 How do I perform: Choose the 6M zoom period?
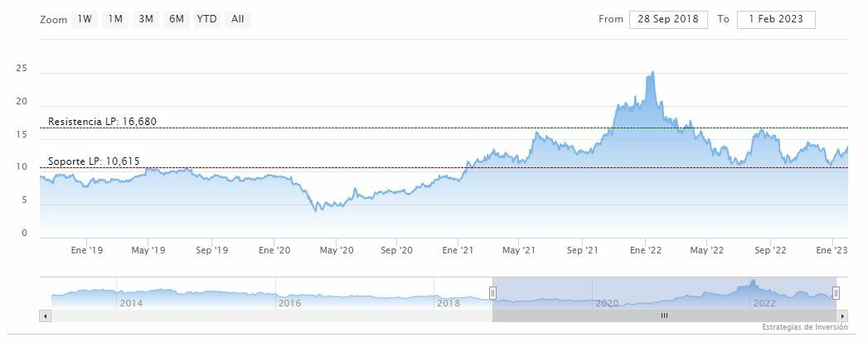coord(176,19)
